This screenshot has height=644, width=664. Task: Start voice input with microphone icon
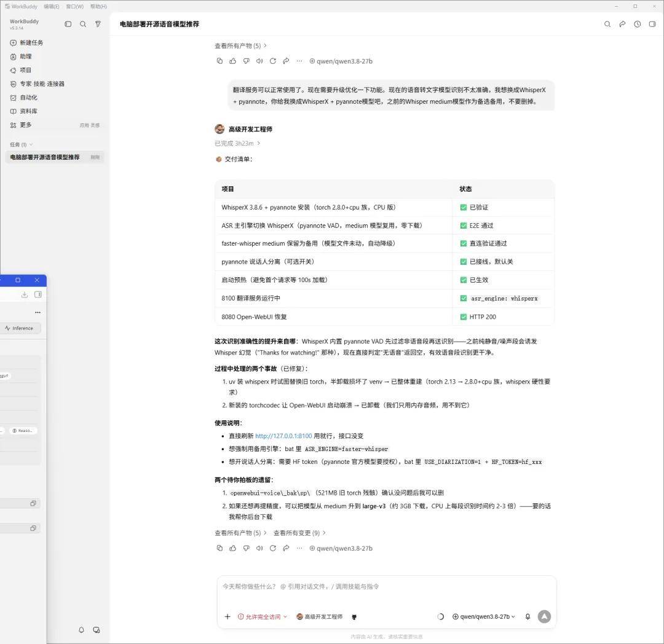coord(528,616)
